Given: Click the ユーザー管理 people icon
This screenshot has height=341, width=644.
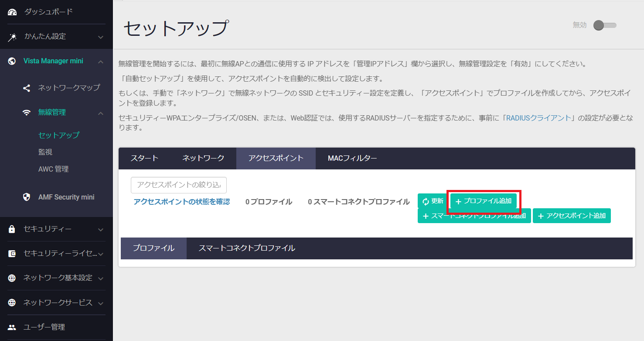Looking at the screenshot, I should [12, 327].
